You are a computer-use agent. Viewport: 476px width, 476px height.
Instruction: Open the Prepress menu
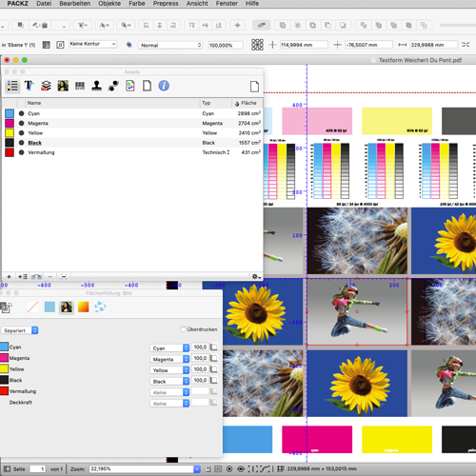166,4
